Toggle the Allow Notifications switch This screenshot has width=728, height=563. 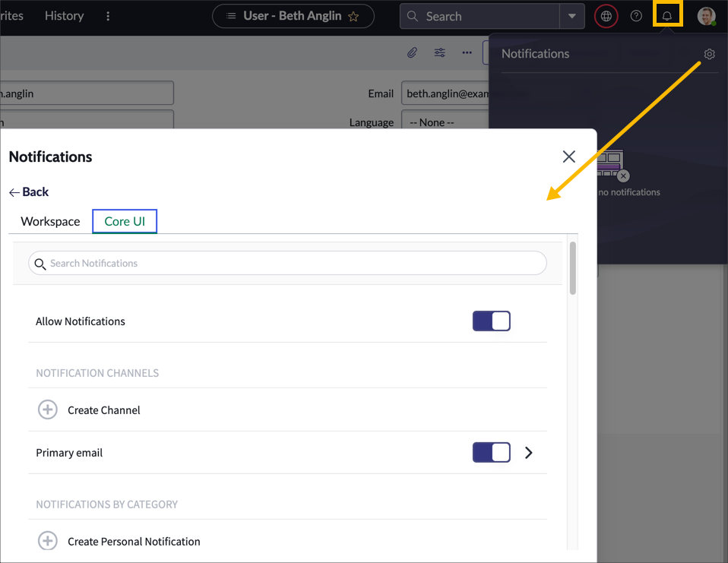coord(491,321)
